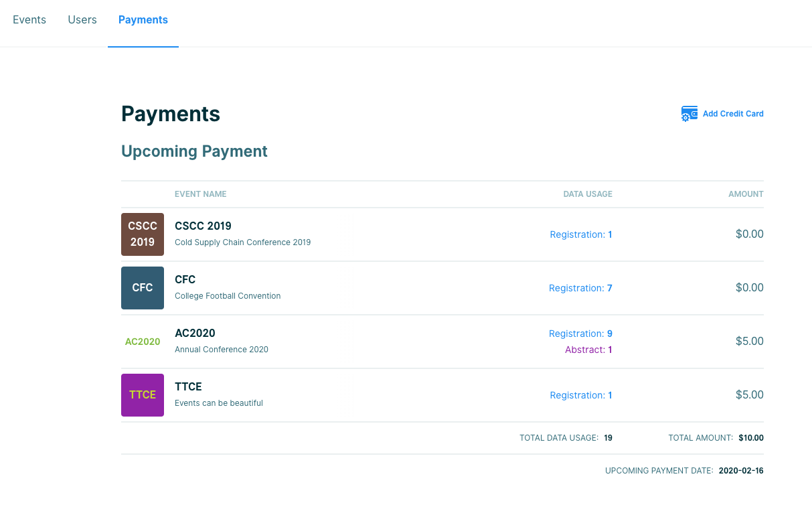The height and width of the screenshot is (511, 812).
Task: Click Registration: 1 for CSCC 2019
Action: point(580,235)
